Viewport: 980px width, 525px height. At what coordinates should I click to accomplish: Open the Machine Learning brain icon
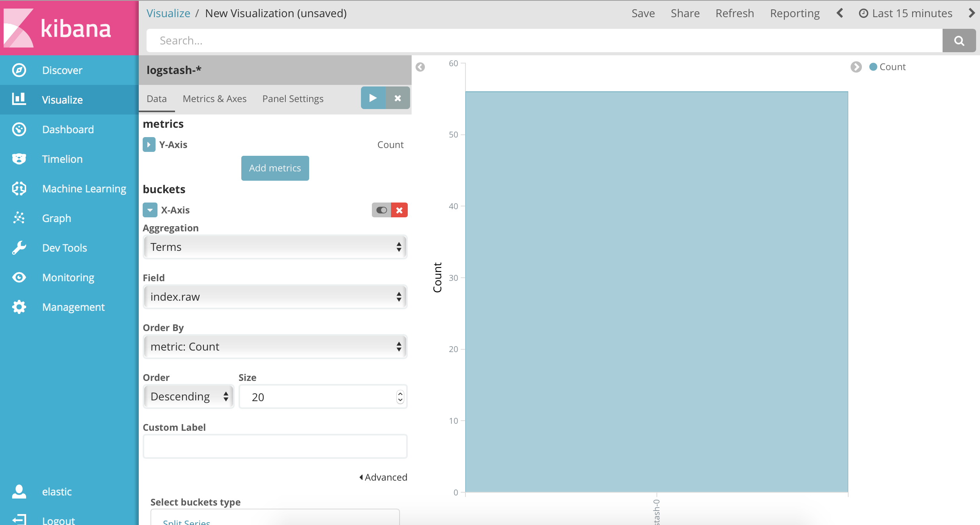[x=19, y=189]
